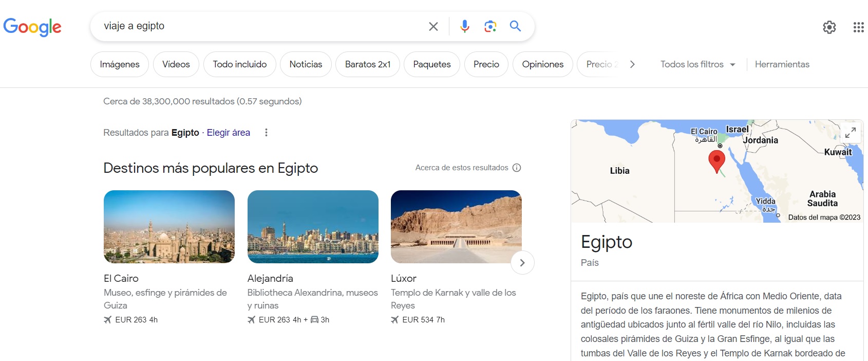Click the Elegir área link
The height and width of the screenshot is (361, 868).
[229, 133]
